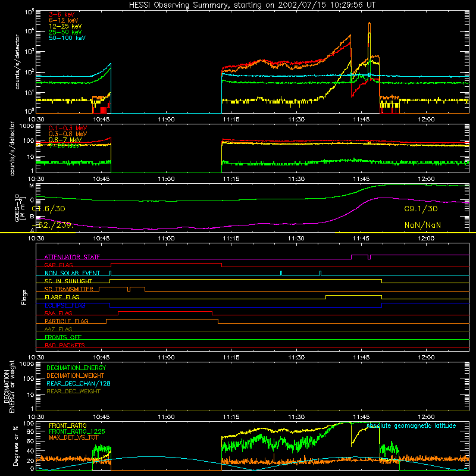Click the 'M' class tick on GOES axis
The width and height of the screenshot is (476, 476).
click(x=32, y=186)
